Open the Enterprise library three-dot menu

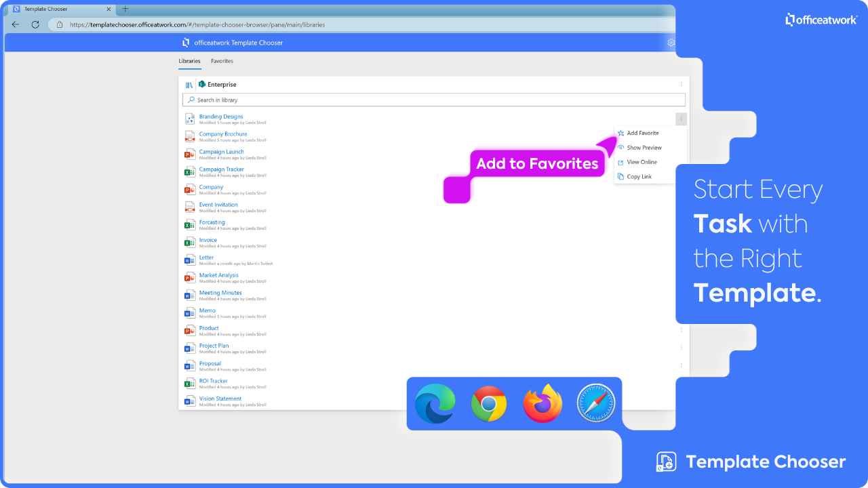(682, 85)
